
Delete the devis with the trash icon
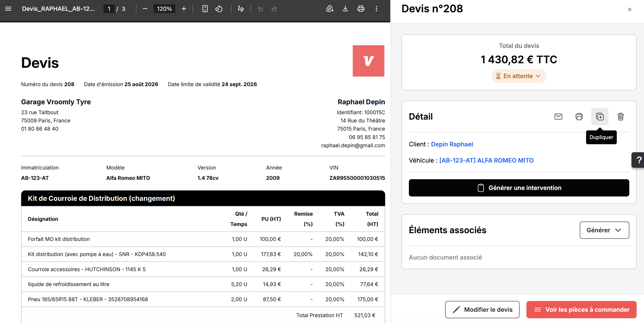click(x=620, y=116)
